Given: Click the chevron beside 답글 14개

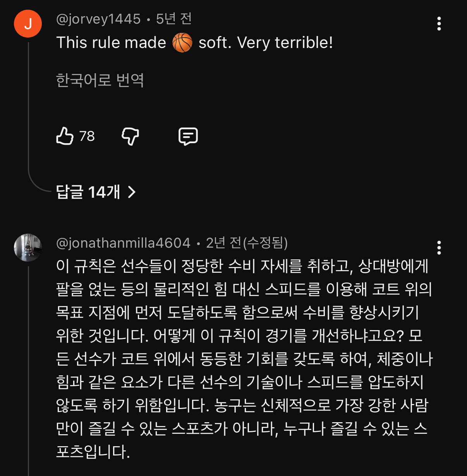Looking at the screenshot, I should click(132, 192).
